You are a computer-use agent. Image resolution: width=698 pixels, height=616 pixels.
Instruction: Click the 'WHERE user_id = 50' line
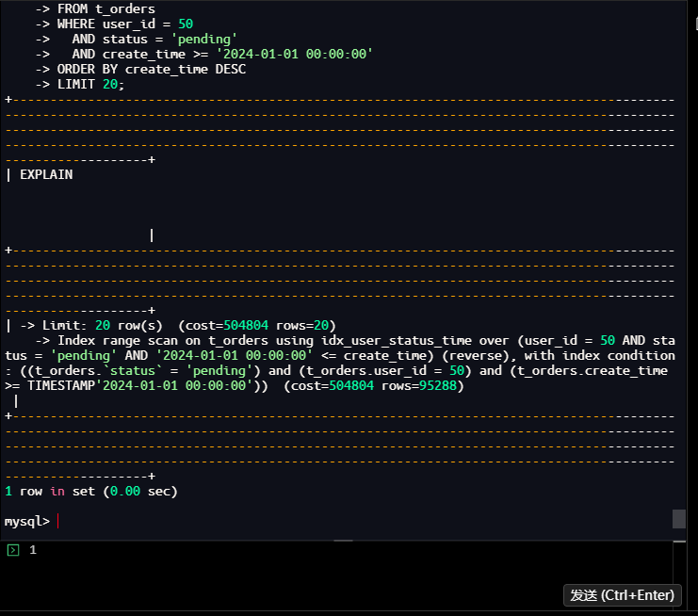point(124,24)
